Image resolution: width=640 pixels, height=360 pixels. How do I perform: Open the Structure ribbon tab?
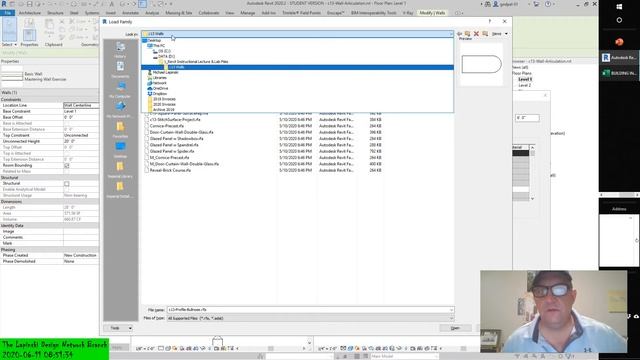coord(55,13)
